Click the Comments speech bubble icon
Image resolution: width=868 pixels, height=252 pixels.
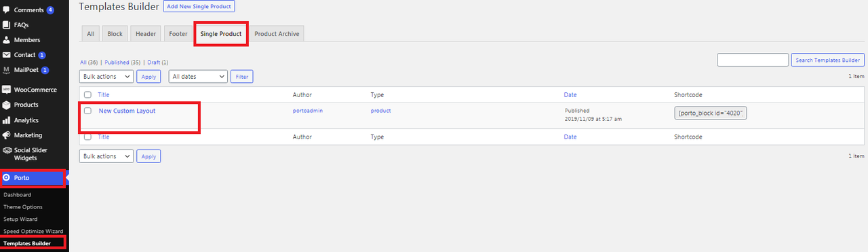6,10
